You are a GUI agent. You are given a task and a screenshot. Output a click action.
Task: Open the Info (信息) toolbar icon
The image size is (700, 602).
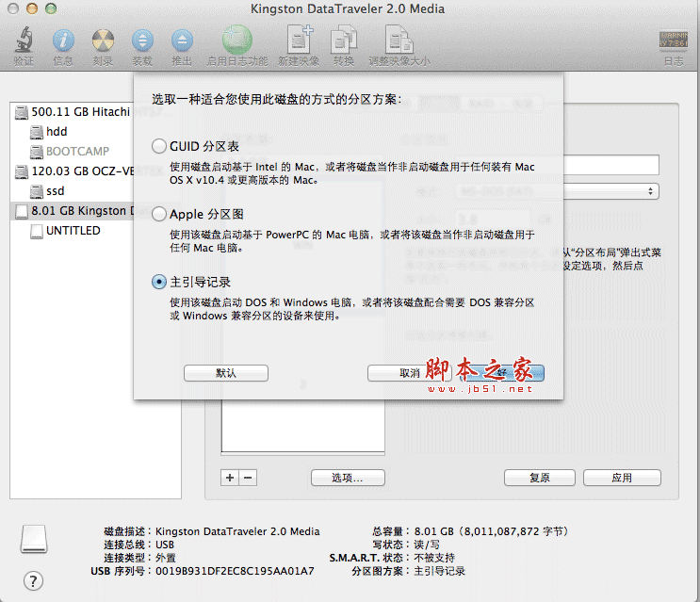click(63, 41)
